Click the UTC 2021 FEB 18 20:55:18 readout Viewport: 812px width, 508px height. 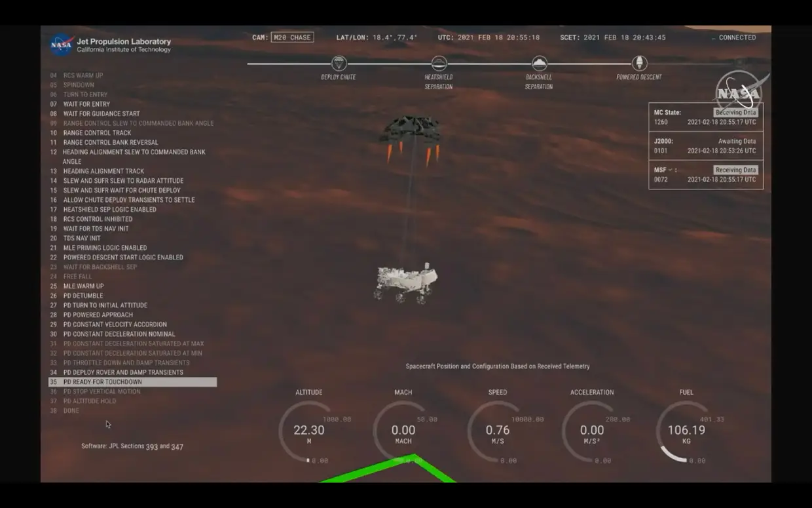click(489, 37)
